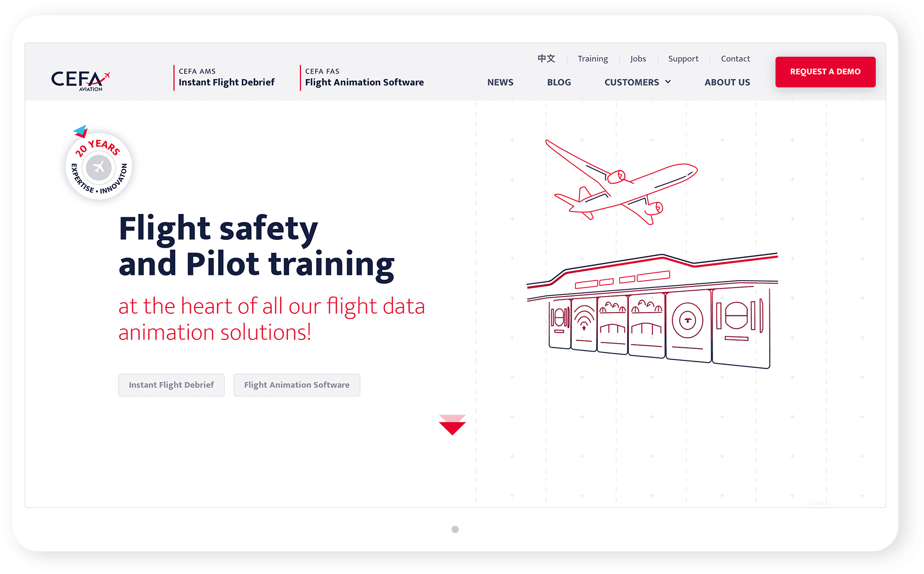
Task: Open the Support link
Action: [x=683, y=59]
